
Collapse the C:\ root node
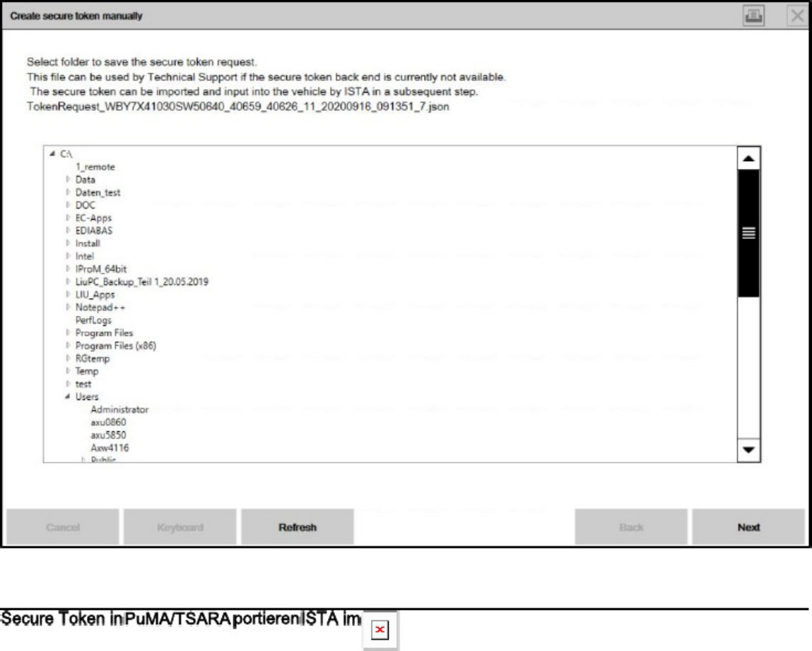point(52,154)
